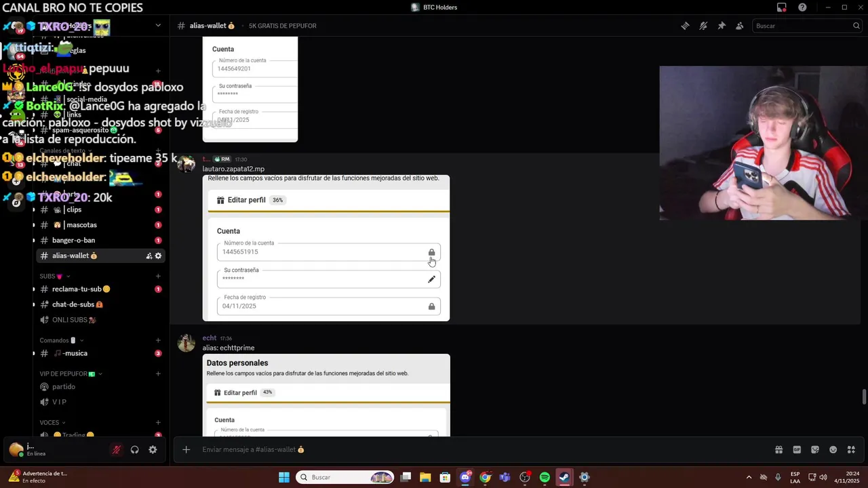The image size is (868, 488).
Task: Collapse the VOCES category
Action: pos(52,423)
